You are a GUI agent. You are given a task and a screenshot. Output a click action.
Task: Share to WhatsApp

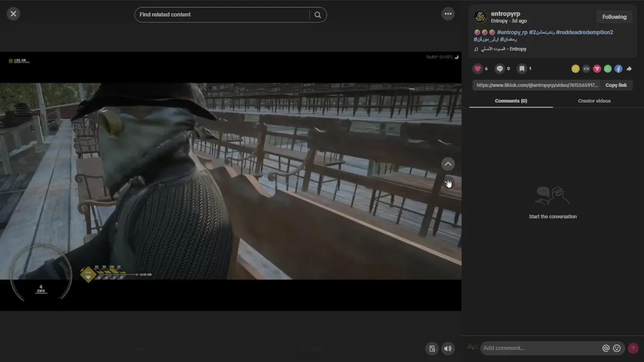(608, 69)
